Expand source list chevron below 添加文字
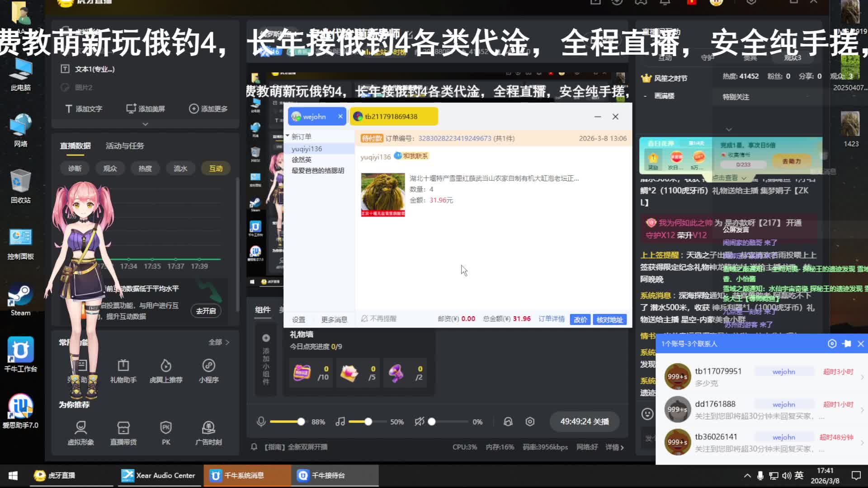 point(145,124)
